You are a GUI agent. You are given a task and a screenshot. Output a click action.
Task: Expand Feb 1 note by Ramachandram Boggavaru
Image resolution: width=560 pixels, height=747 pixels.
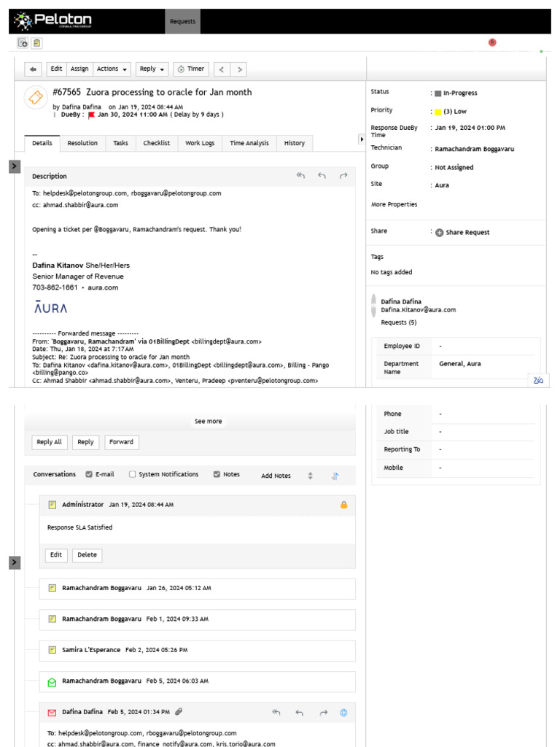pos(197,619)
